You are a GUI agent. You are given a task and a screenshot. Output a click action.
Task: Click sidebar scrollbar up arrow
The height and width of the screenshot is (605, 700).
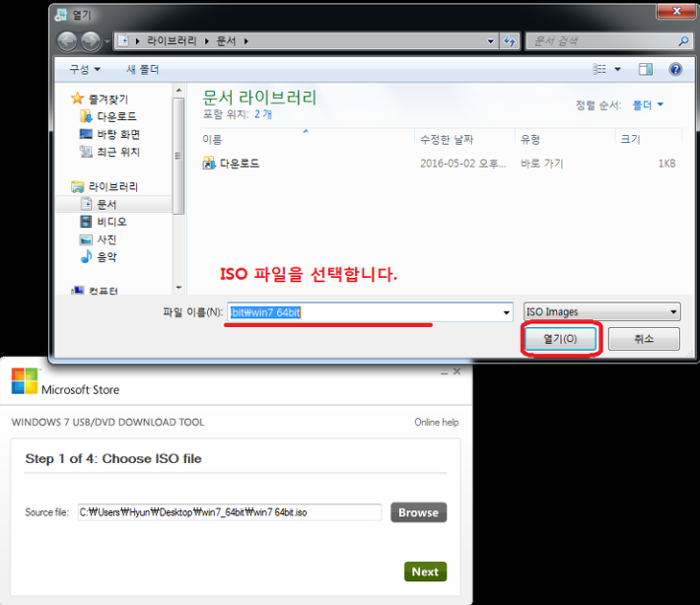[178, 90]
